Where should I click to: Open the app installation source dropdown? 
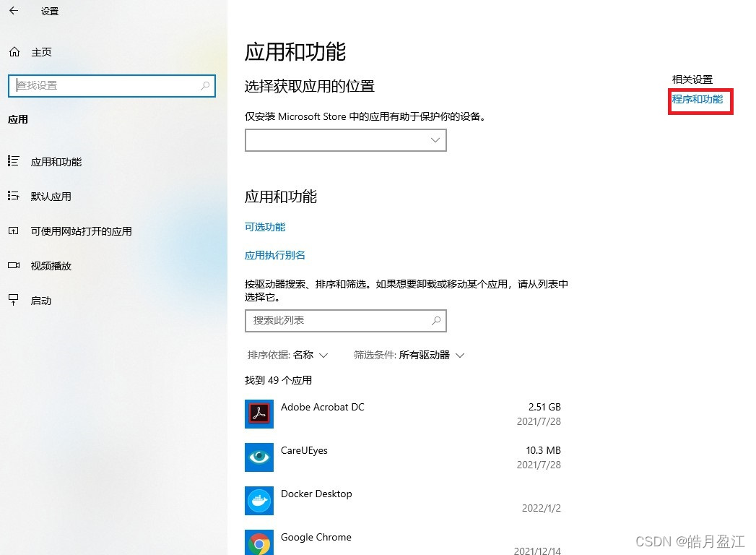pyautogui.click(x=345, y=140)
